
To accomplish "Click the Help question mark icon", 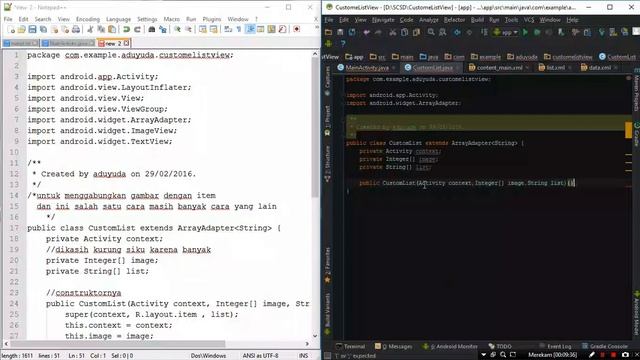I will pos(343,43).
